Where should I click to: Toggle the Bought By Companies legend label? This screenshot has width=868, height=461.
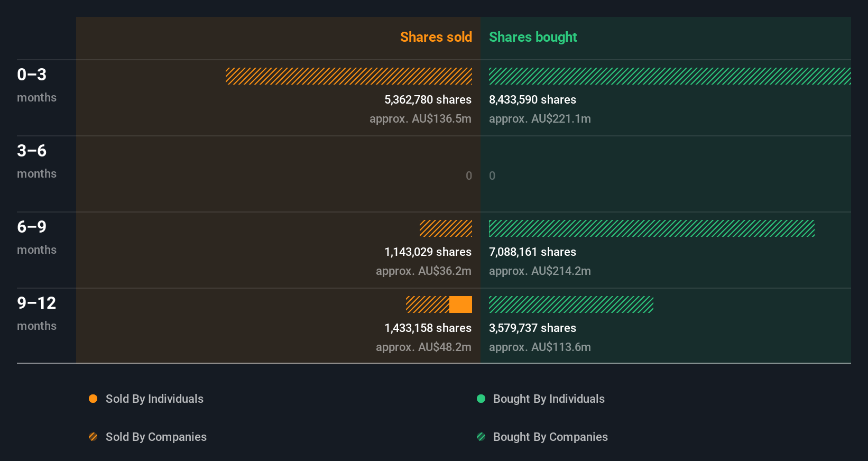click(550, 437)
